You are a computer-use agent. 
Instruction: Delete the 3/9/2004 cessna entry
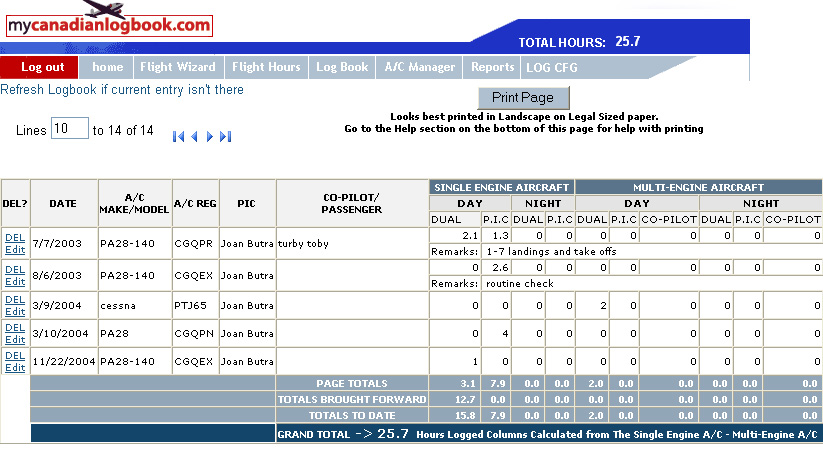[15, 299]
